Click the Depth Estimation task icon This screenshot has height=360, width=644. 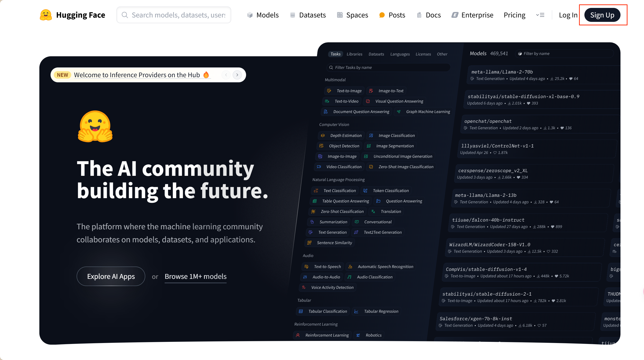click(x=323, y=136)
